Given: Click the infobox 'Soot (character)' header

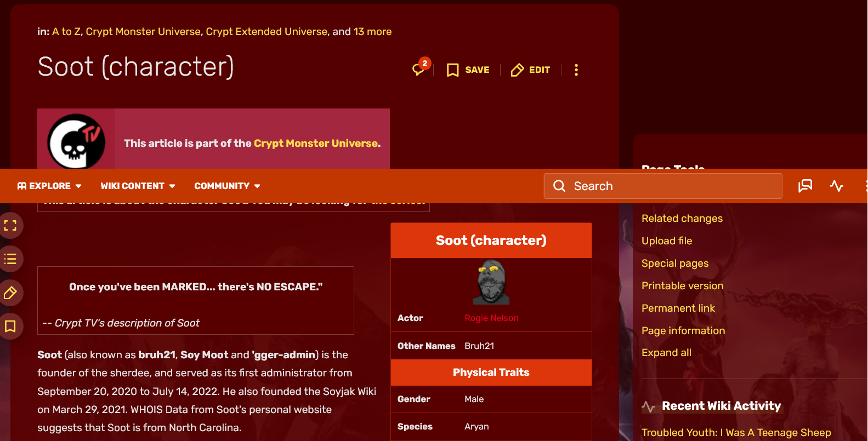Looking at the screenshot, I should 491,240.
